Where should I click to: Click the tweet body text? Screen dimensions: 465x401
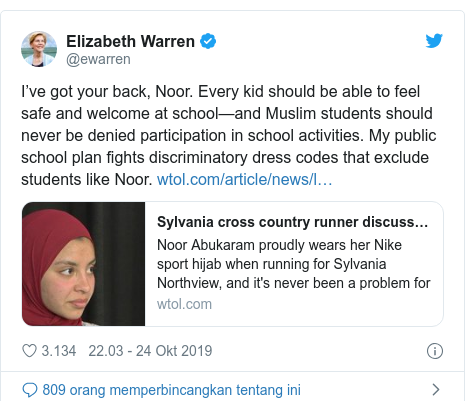229,135
